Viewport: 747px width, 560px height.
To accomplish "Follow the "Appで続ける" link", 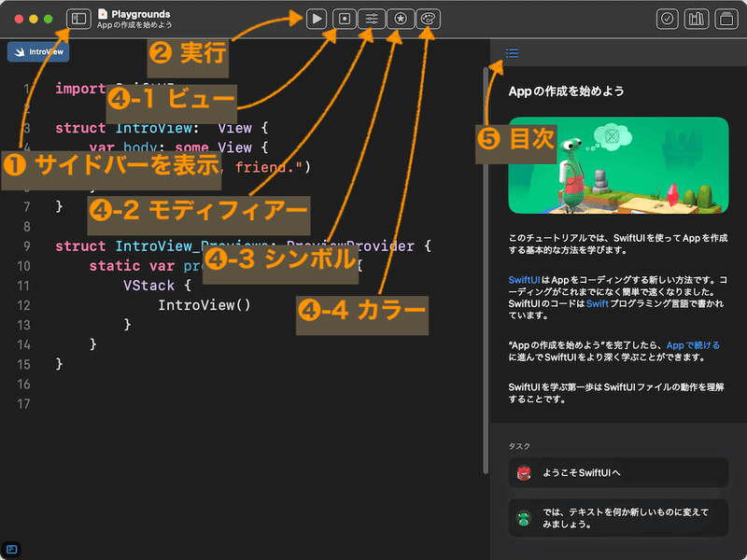I will click(x=693, y=345).
